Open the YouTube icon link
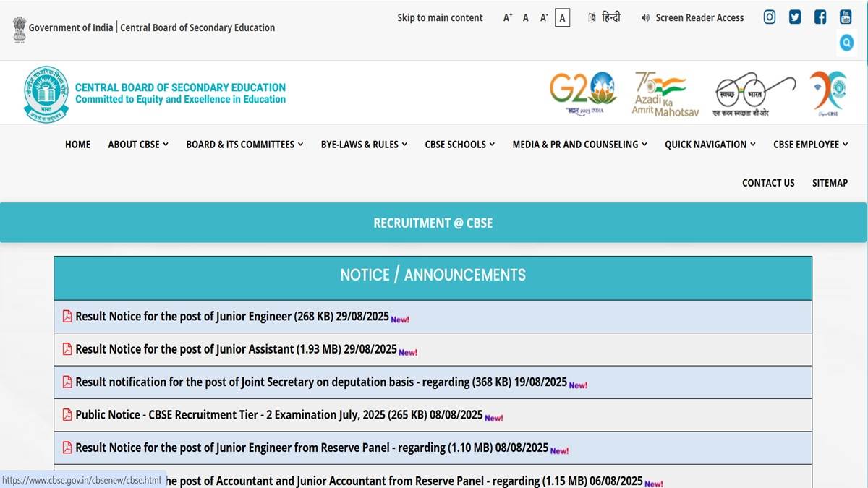Viewport: 868px width, 488px height. [846, 17]
